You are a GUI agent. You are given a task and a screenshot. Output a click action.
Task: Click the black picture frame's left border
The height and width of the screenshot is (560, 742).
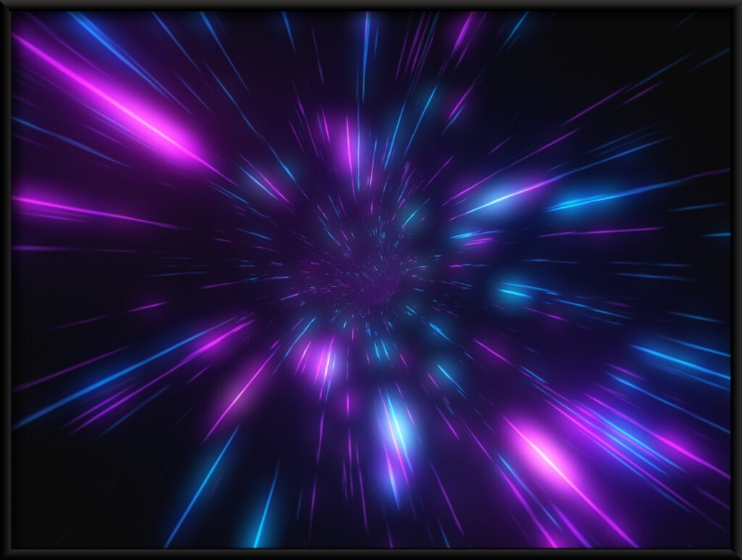coord(6,280)
